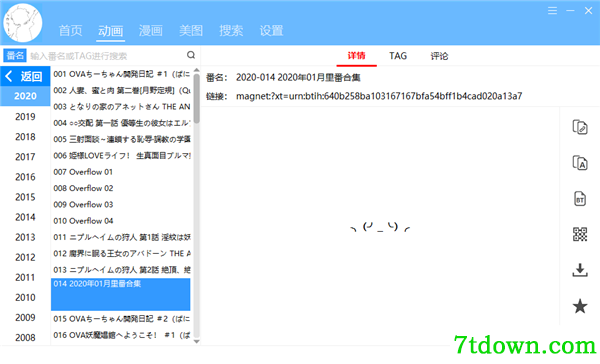Select list entry 009 Overflow 03
This screenshot has width=600, height=364.
[121, 204]
